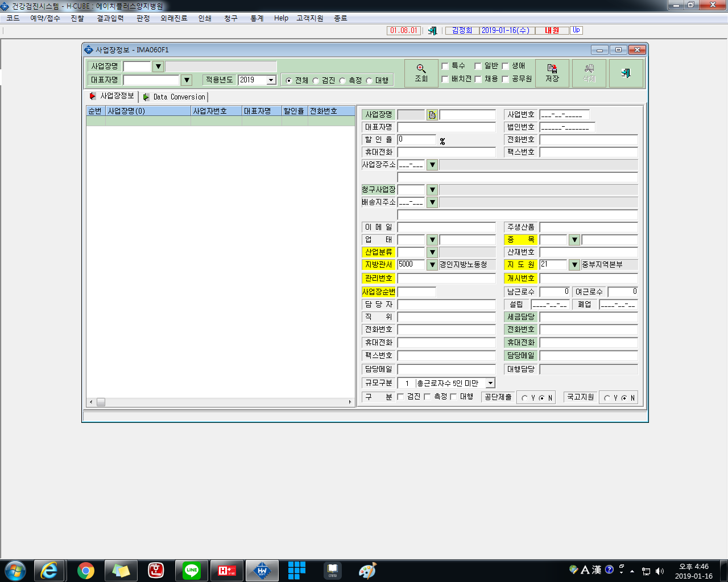
Task: Open the 규모구분 combo box
Action: 490,384
